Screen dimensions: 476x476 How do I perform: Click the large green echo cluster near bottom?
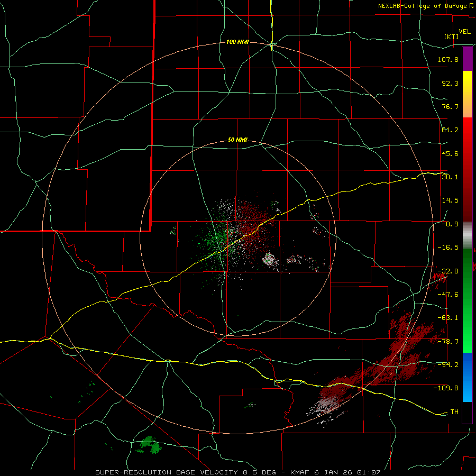click(x=149, y=445)
